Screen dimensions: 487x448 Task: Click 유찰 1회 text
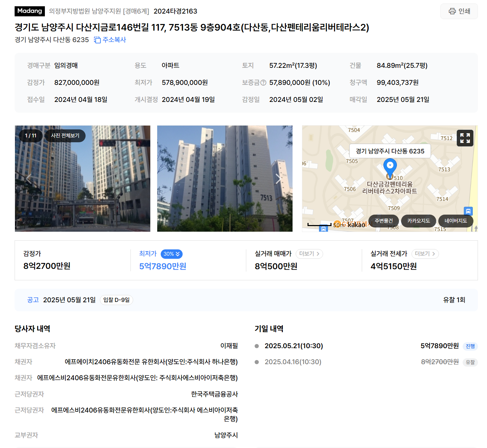coord(454,300)
